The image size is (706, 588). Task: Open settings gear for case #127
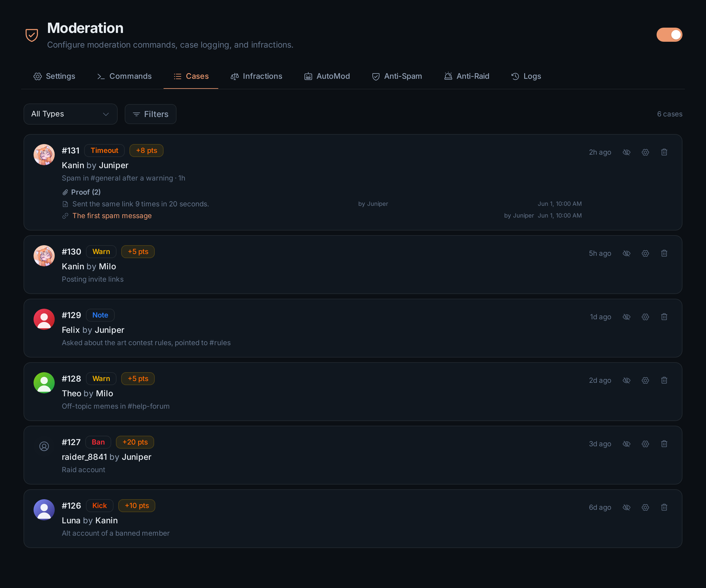click(645, 444)
